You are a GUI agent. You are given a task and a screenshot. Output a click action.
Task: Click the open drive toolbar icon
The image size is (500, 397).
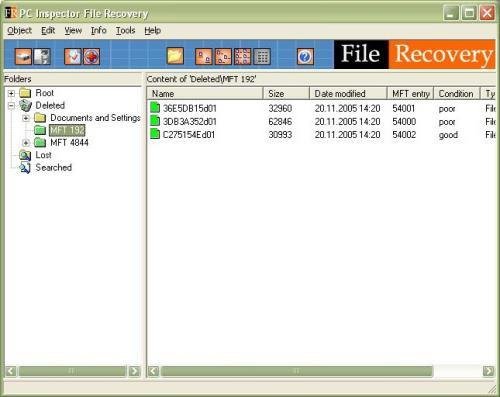point(23,56)
